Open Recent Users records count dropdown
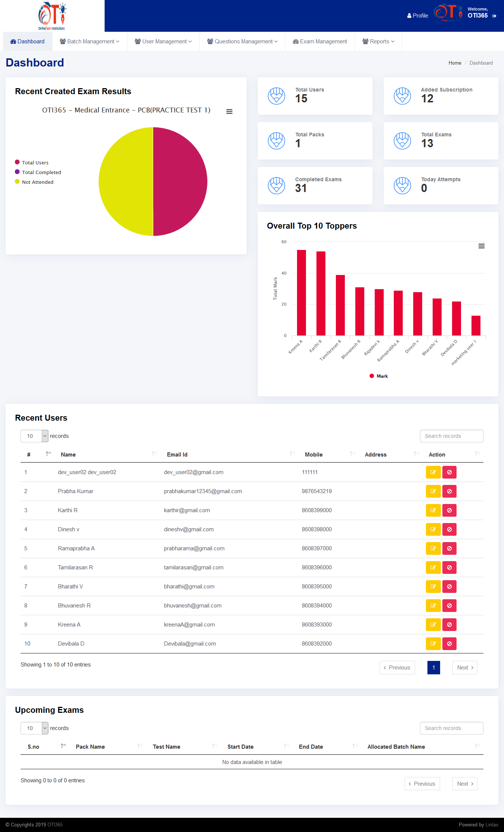 click(34, 436)
